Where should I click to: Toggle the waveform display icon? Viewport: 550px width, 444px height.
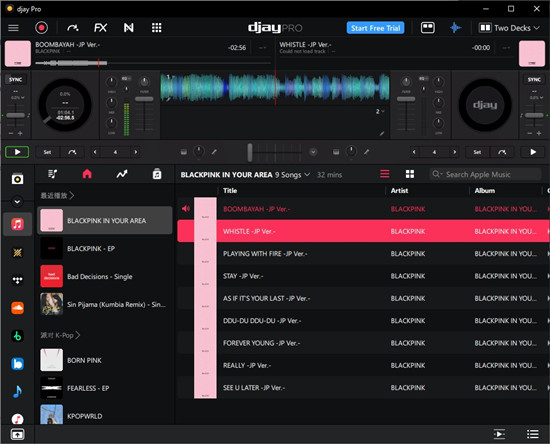pos(456,28)
